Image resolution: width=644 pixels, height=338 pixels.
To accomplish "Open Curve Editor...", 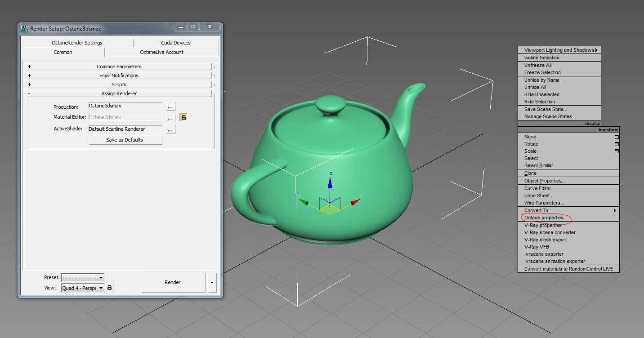I will 568,188.
